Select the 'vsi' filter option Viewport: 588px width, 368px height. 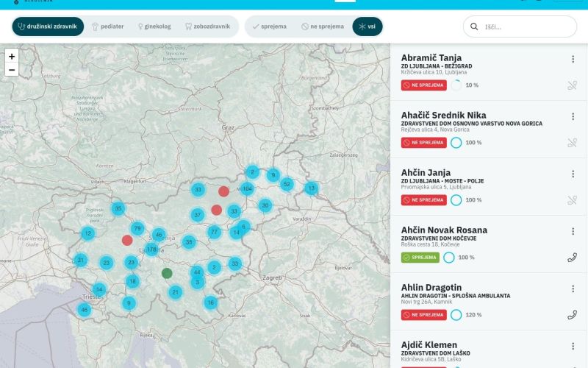[367, 26]
